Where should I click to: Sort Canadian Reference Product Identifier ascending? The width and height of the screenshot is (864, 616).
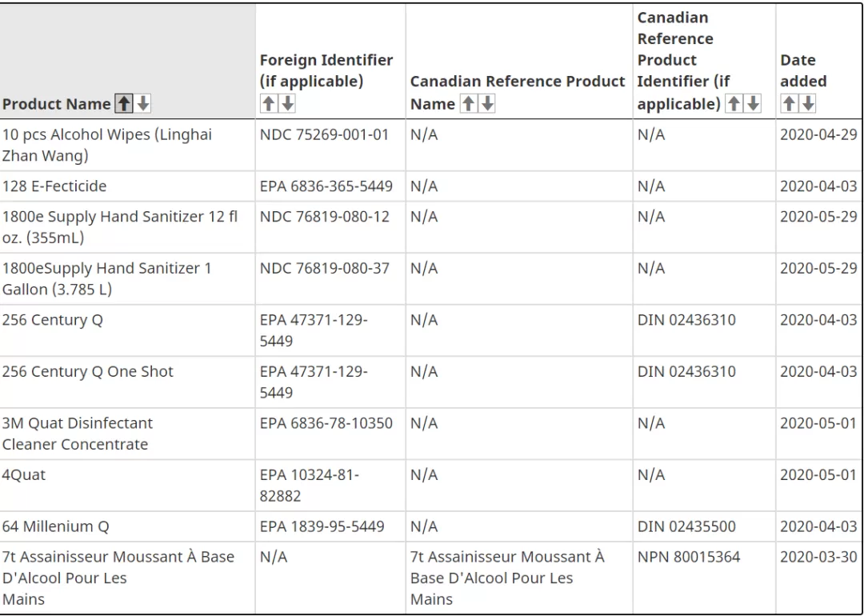734,103
